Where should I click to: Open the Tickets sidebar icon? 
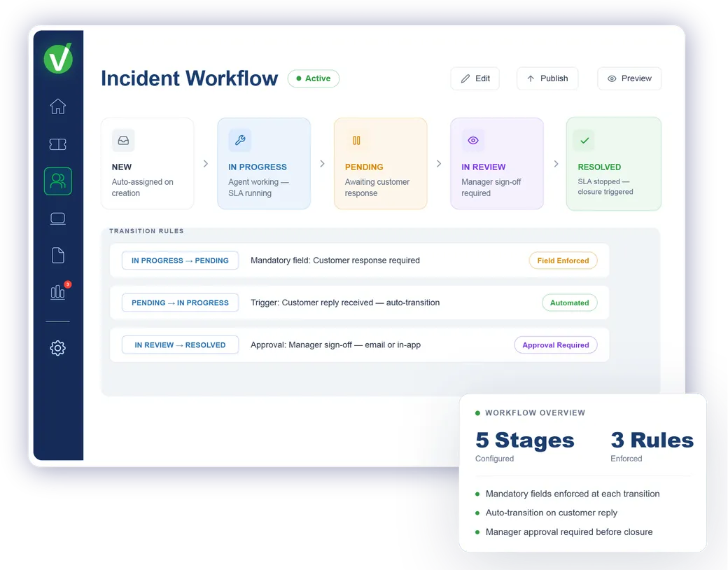pos(57,144)
